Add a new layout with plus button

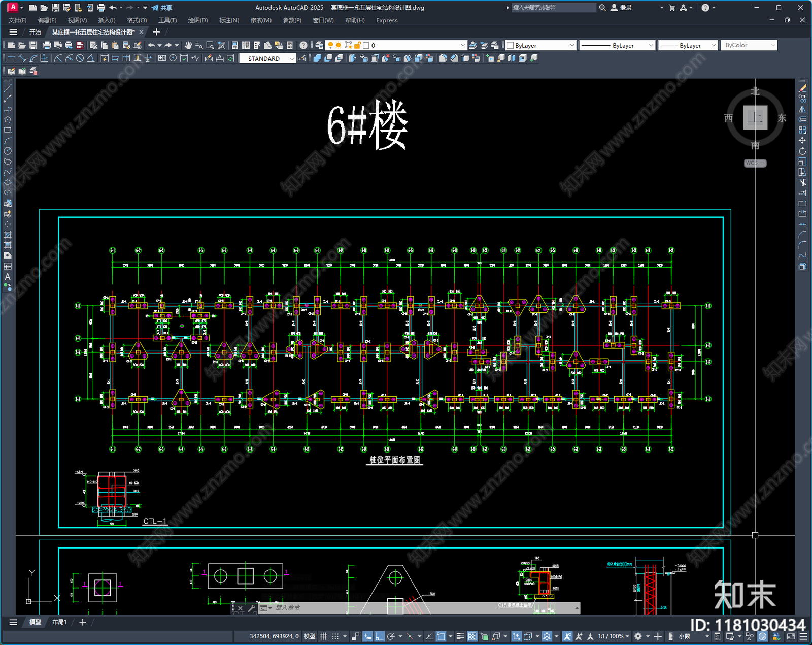coord(83,622)
